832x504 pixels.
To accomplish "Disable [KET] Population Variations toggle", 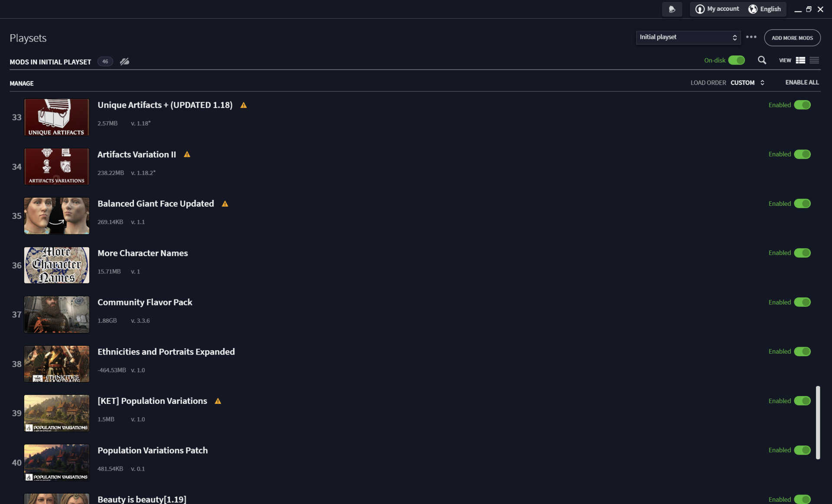I will pyautogui.click(x=802, y=401).
